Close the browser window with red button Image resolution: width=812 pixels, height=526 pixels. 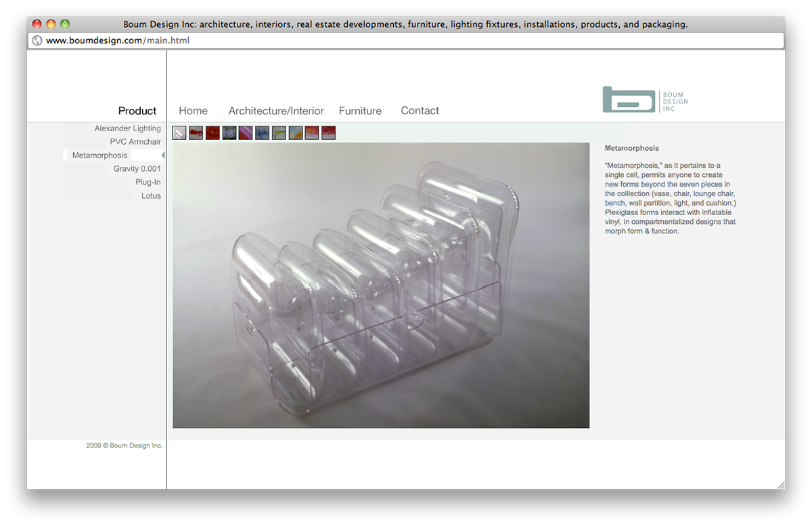[x=37, y=24]
